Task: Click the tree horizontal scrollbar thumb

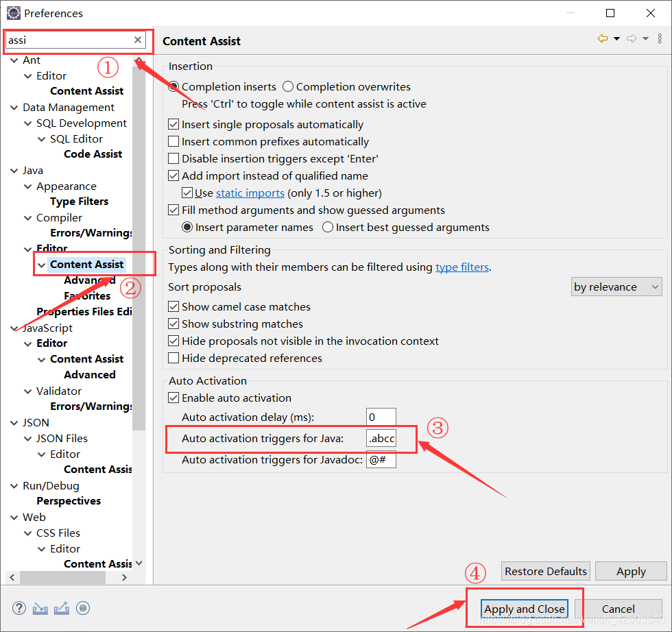Action: [62, 578]
